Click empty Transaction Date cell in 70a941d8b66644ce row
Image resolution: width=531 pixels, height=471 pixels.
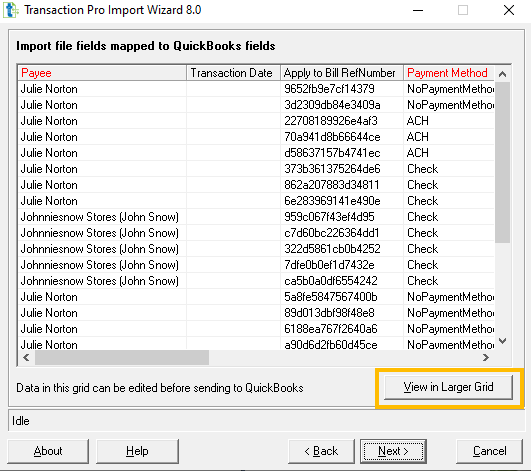pos(233,137)
